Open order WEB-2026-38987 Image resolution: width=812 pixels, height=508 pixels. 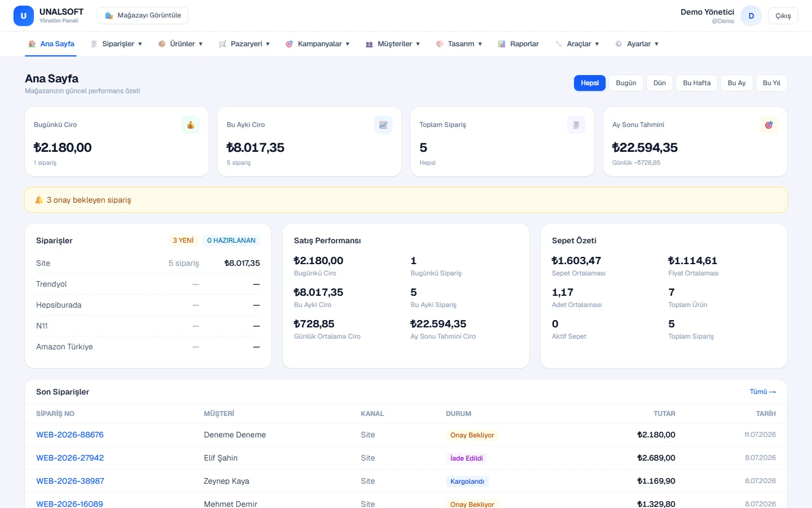70,481
